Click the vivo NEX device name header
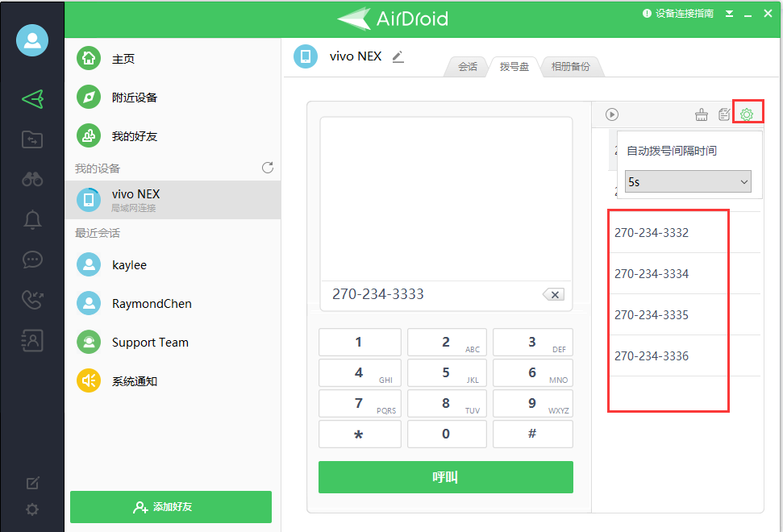 pyautogui.click(x=356, y=56)
